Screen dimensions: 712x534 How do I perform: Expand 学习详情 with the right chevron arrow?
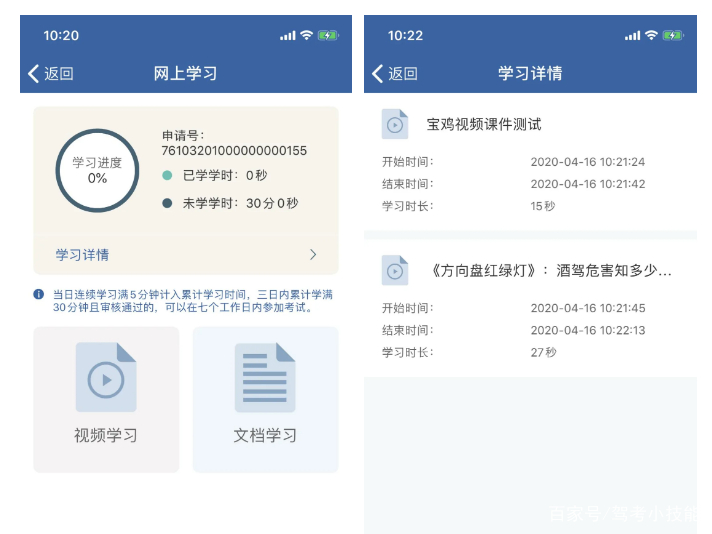(313, 254)
